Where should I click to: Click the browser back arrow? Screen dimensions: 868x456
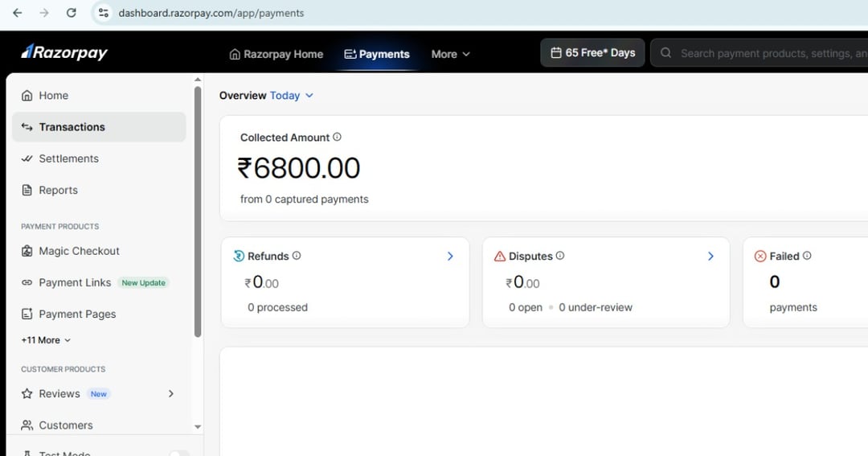[x=17, y=13]
